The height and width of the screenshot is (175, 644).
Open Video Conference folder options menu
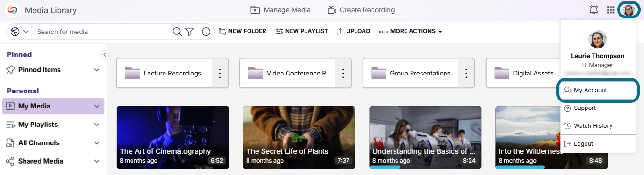(x=343, y=73)
